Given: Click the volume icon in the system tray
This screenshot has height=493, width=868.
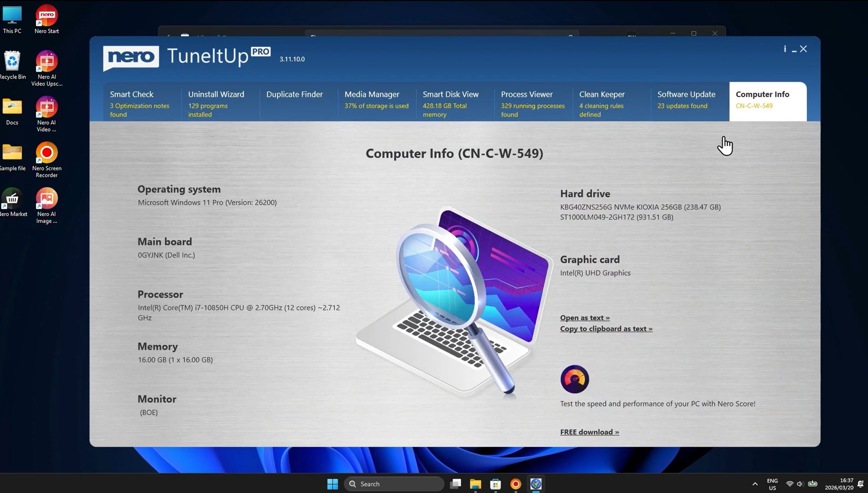Looking at the screenshot, I should pyautogui.click(x=800, y=483).
